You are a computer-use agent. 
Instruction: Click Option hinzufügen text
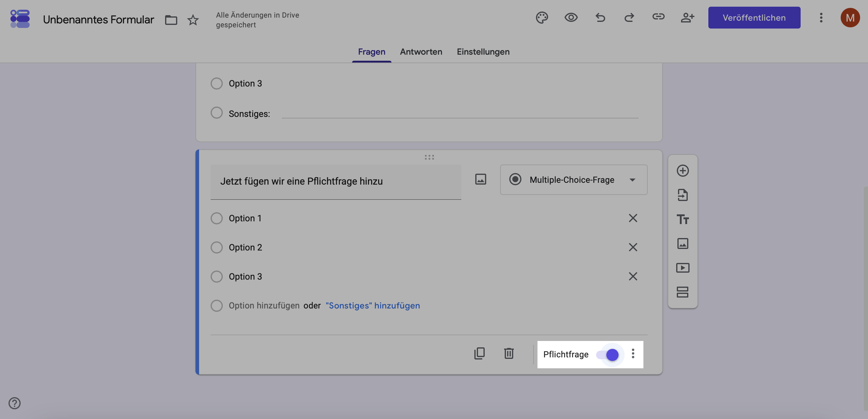264,306
